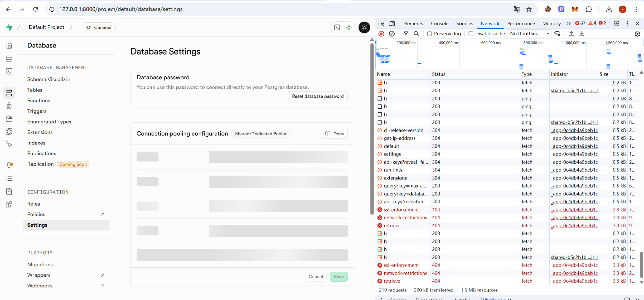Check the Disable cache option
644x300 pixels.
coord(471,34)
